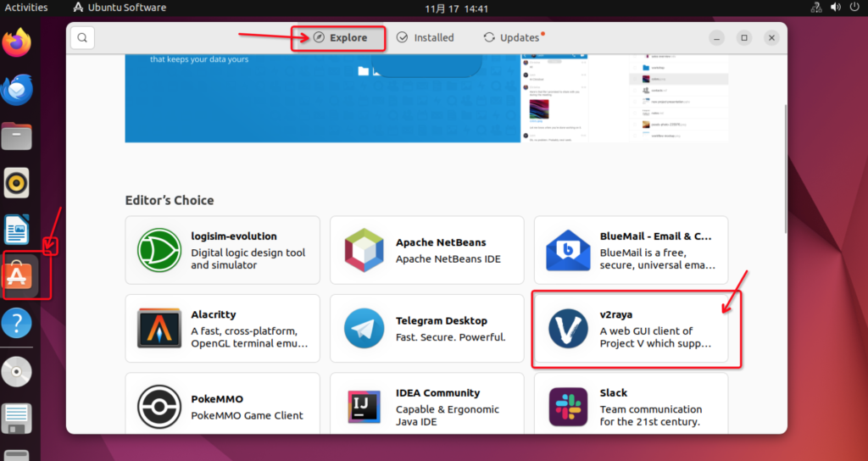Open the Slack app icon
This screenshot has width=868, height=461.
tap(568, 407)
